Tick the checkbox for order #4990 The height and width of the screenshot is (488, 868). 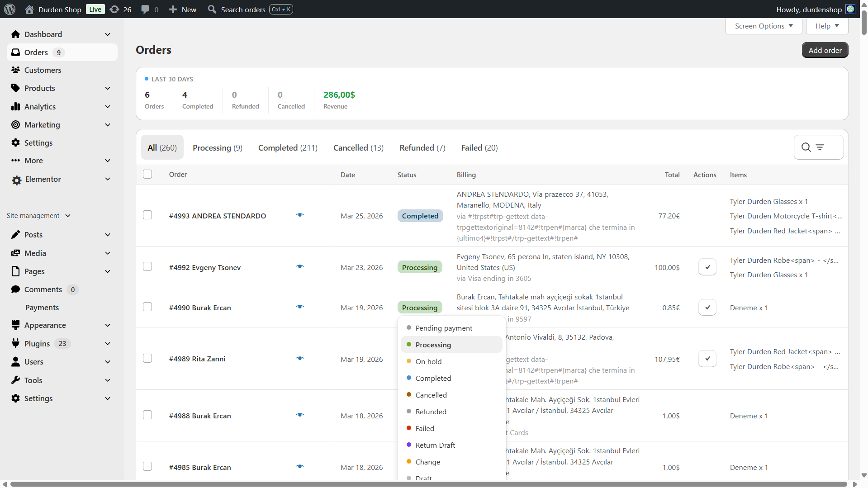click(x=147, y=307)
